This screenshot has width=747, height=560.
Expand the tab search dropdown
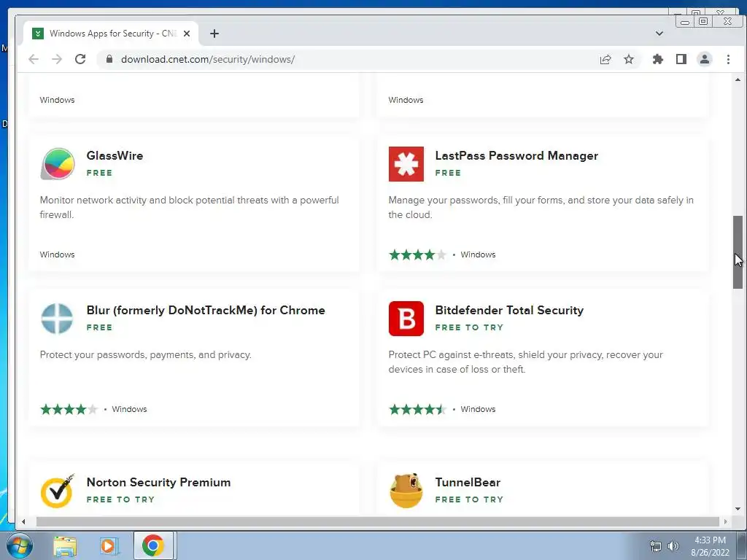pos(659,34)
